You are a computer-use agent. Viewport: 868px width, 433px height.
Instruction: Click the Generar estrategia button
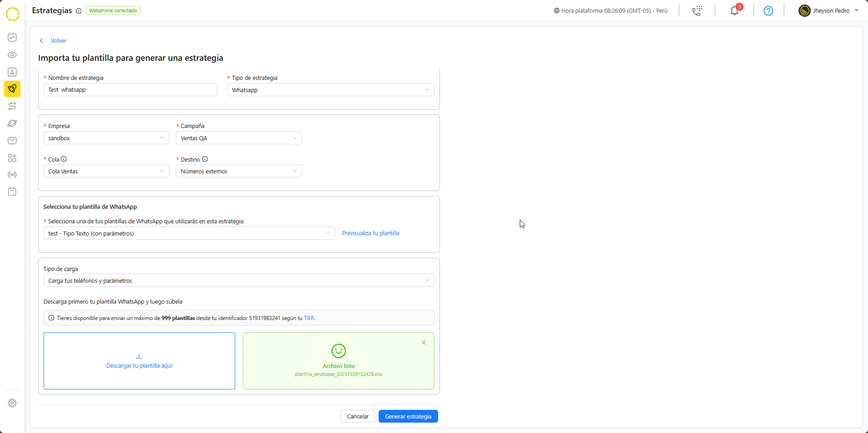[x=408, y=416]
